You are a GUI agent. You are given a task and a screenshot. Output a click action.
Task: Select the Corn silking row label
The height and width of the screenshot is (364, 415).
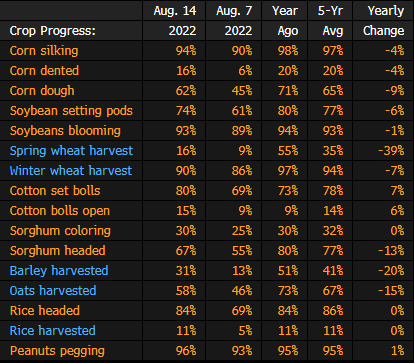tap(44, 51)
